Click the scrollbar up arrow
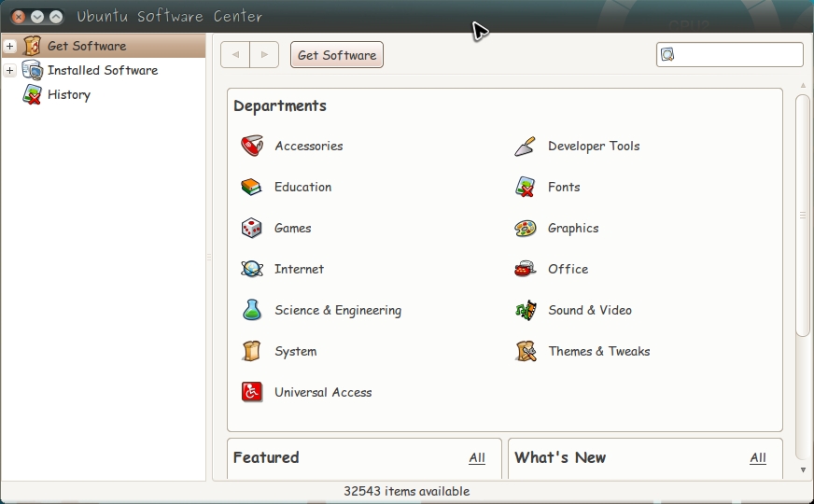 pos(803,85)
